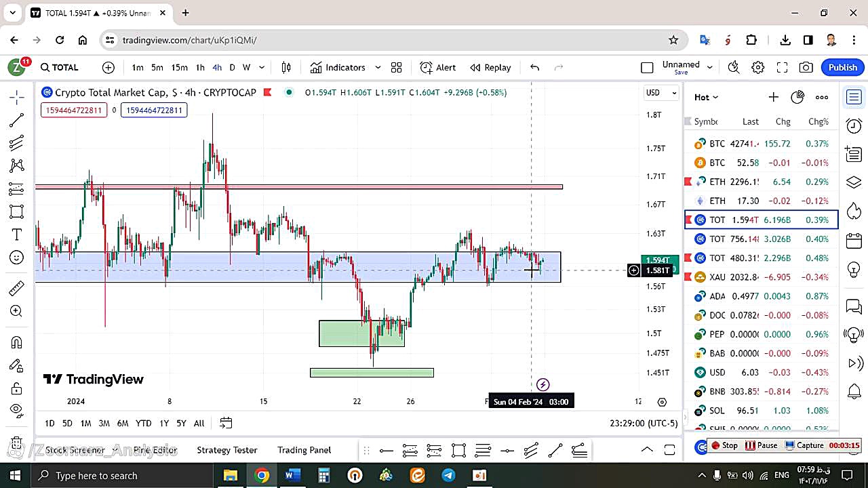Toggle magnet mode for drawings
868x488 pixels.
coord(17,343)
